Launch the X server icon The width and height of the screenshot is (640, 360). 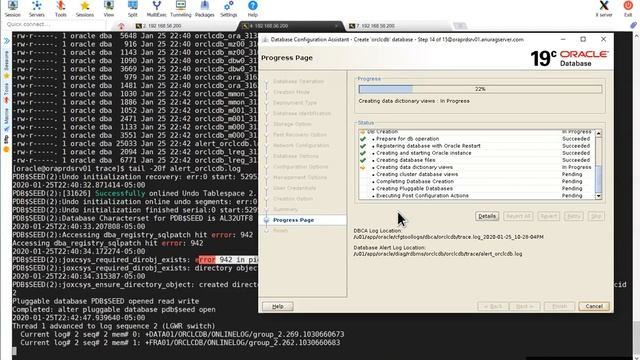pos(604,9)
